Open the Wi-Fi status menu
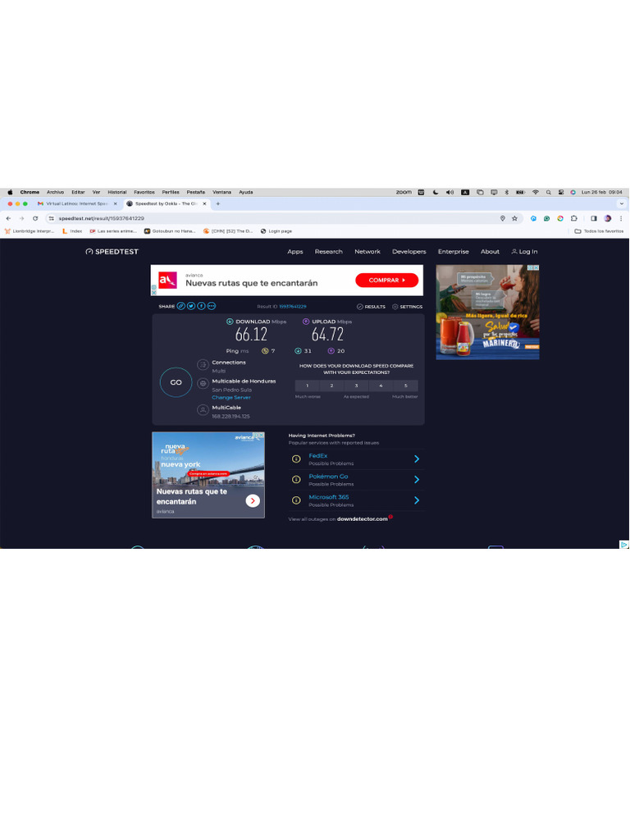The image size is (630, 840). pos(535,192)
